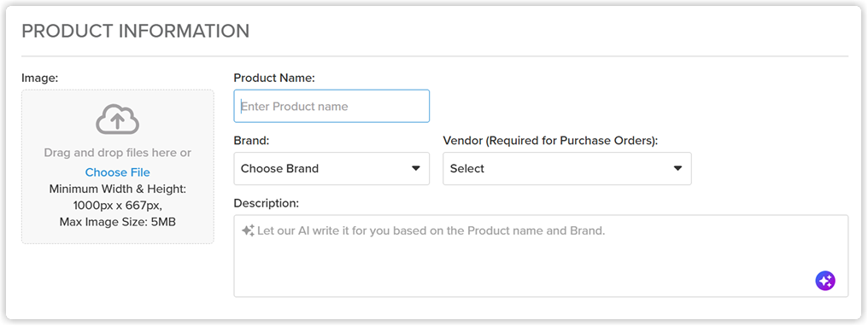Click the 'Description:' label
This screenshot has height=326, width=868.
coord(267,203)
